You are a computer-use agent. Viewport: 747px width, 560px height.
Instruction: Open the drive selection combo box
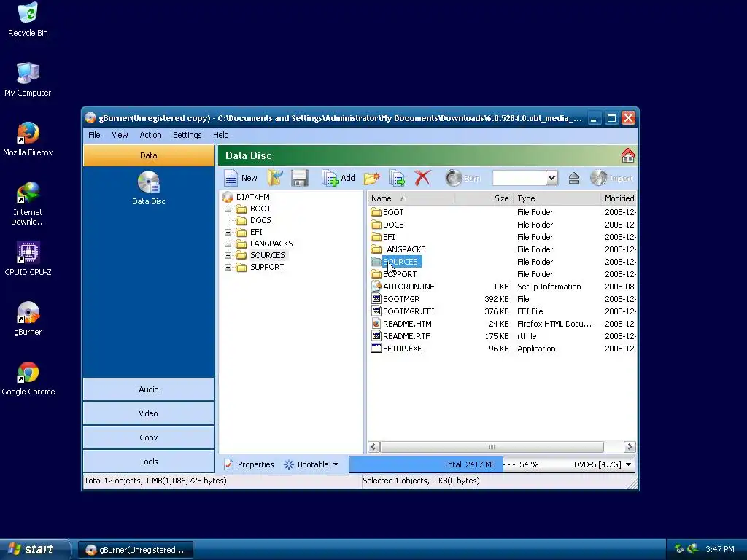pyautogui.click(x=525, y=178)
